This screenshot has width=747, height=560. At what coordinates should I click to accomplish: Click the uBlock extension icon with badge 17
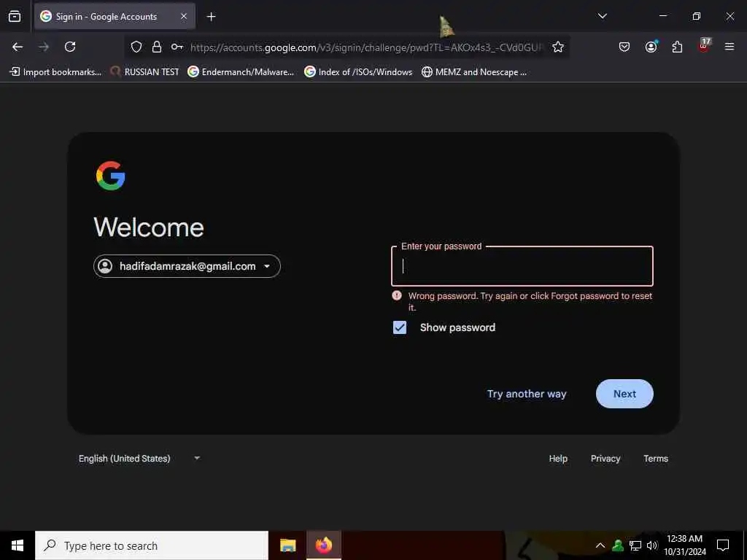704,46
